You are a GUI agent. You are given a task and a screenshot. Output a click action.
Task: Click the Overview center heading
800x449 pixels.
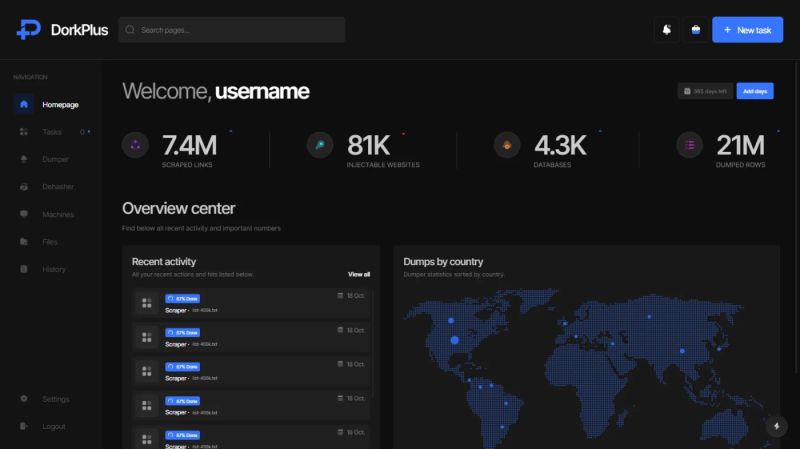coord(179,208)
